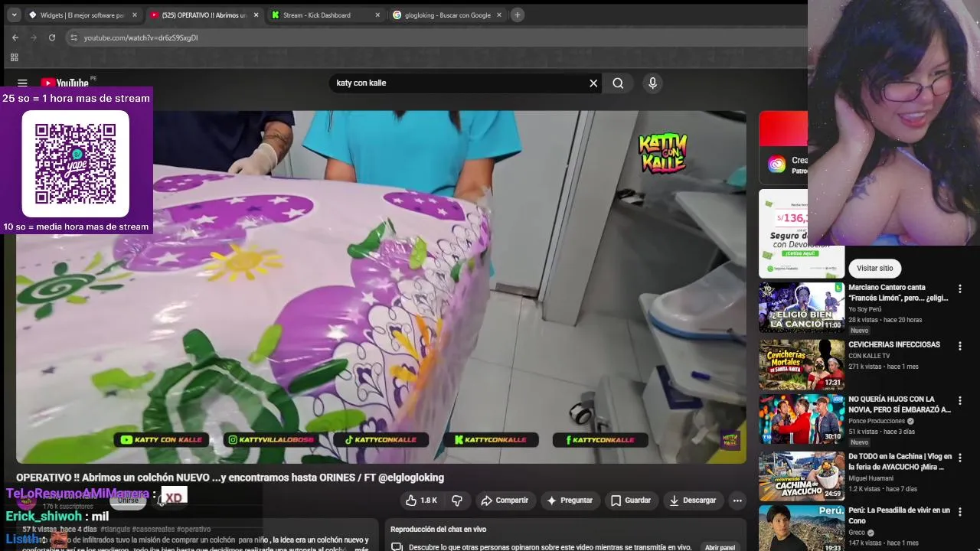Open De TODO en la Cachina title
This screenshot has width=980, height=551.
point(900,461)
